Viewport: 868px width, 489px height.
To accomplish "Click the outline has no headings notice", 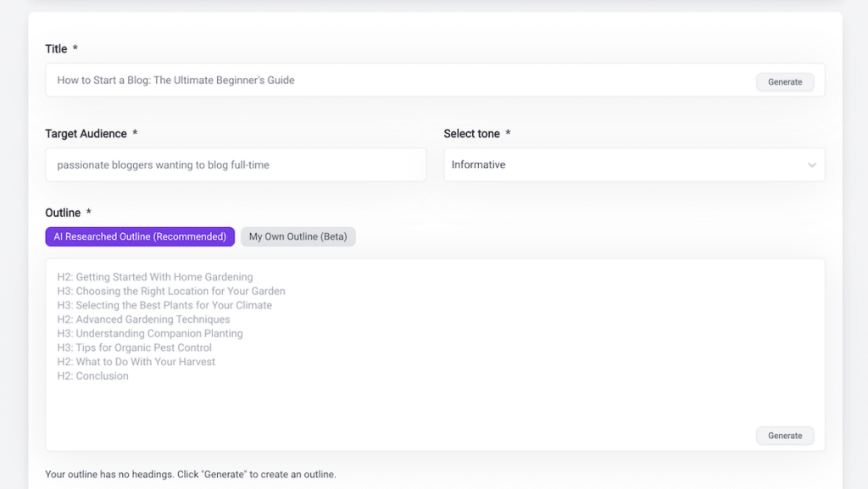I will [x=191, y=475].
